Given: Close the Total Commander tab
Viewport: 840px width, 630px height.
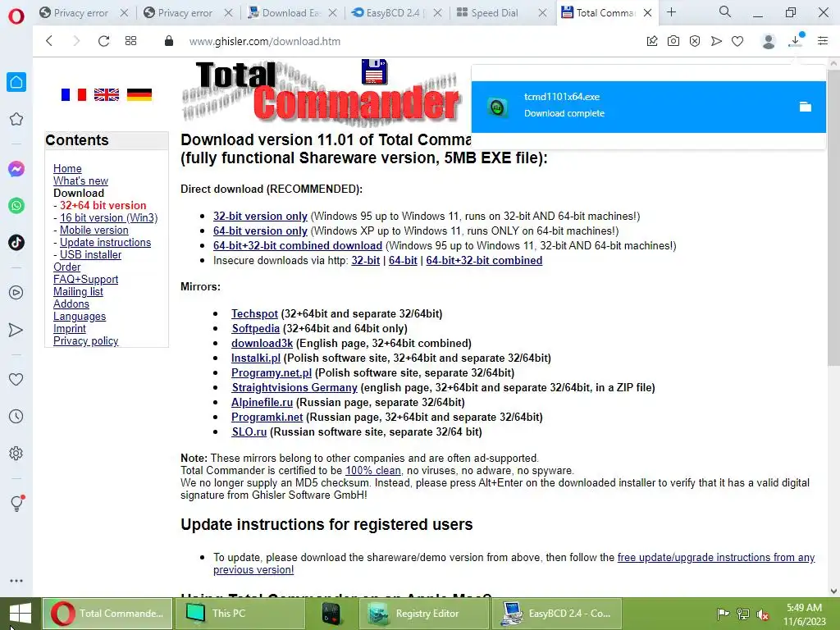Looking at the screenshot, I should [648, 13].
